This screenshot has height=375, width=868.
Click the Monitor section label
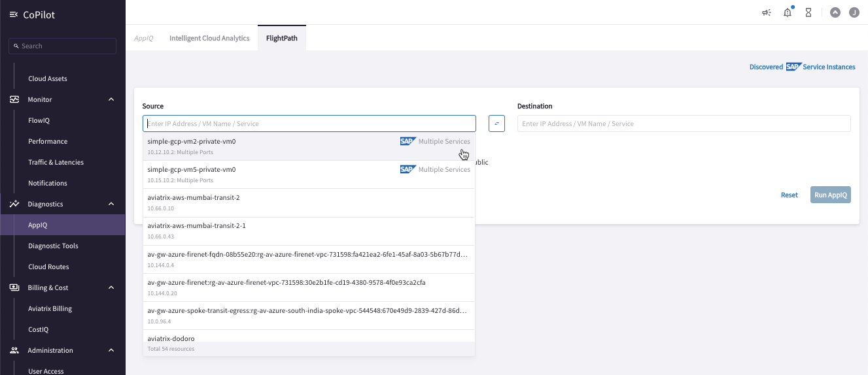coord(40,99)
